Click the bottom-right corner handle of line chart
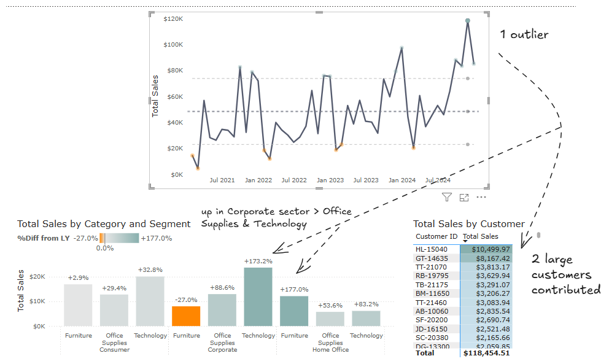This screenshot has height=364, width=609. point(488,187)
